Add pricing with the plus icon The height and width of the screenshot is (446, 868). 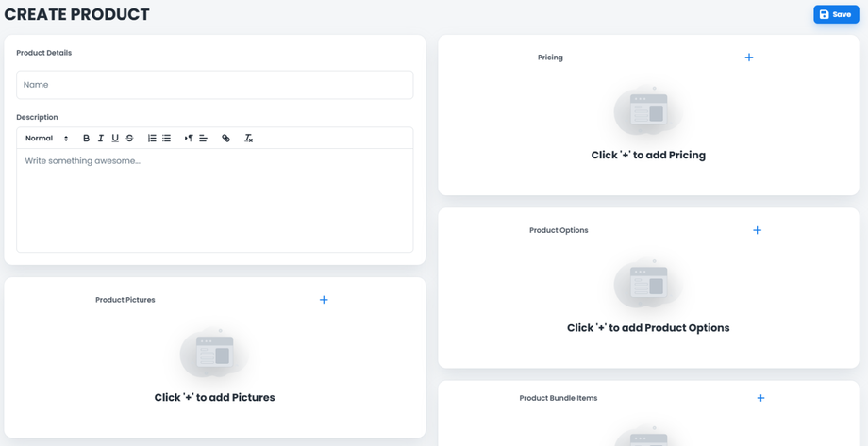[x=749, y=57]
